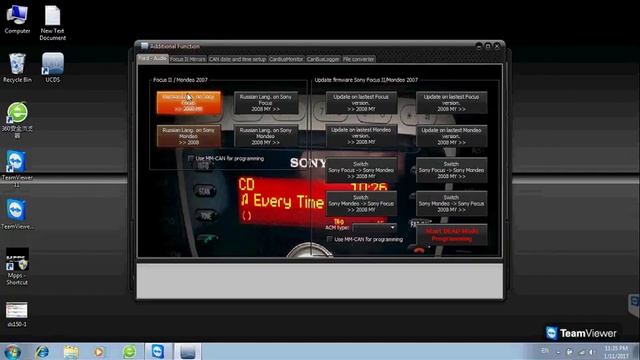
Task: Open the File converter tab
Action: tap(358, 59)
